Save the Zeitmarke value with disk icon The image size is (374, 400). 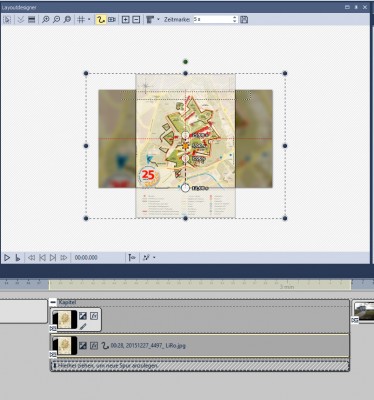click(244, 20)
